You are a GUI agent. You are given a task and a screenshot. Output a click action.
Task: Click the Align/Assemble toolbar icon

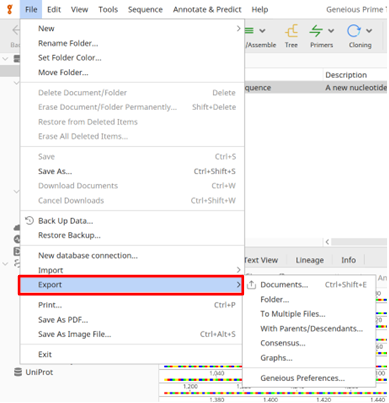[x=249, y=31]
